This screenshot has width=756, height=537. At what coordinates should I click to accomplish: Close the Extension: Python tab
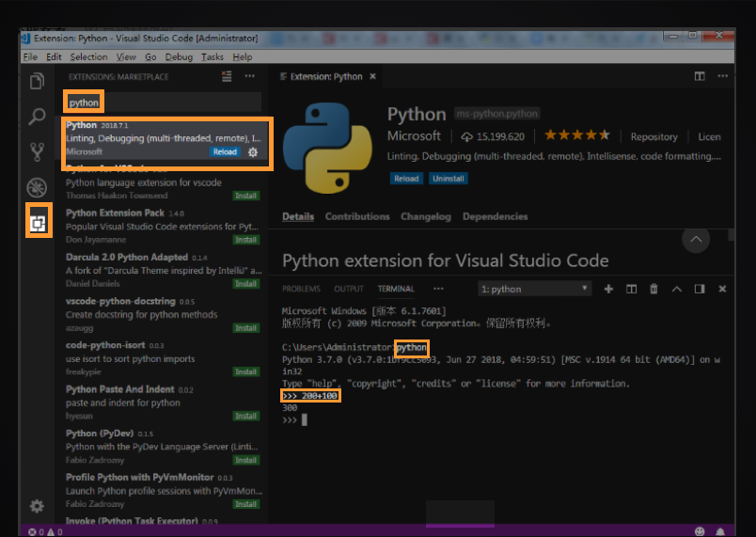tap(372, 76)
